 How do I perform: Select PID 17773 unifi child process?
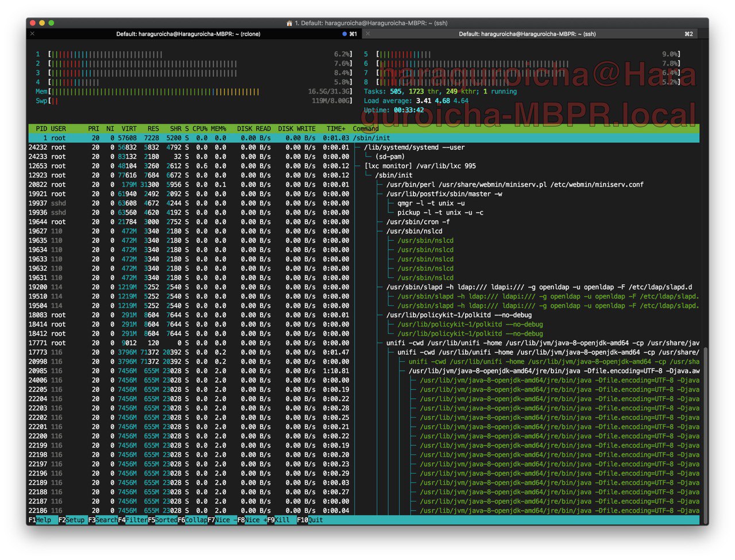click(363, 352)
